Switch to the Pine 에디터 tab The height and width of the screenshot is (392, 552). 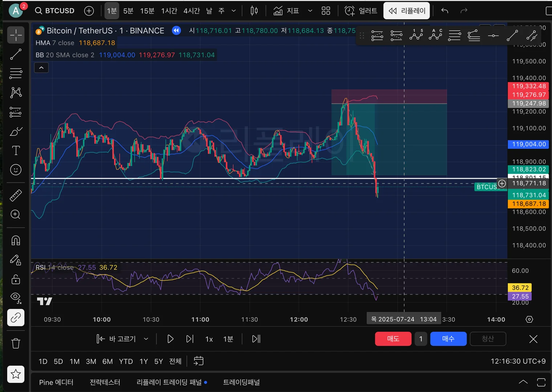coord(56,383)
